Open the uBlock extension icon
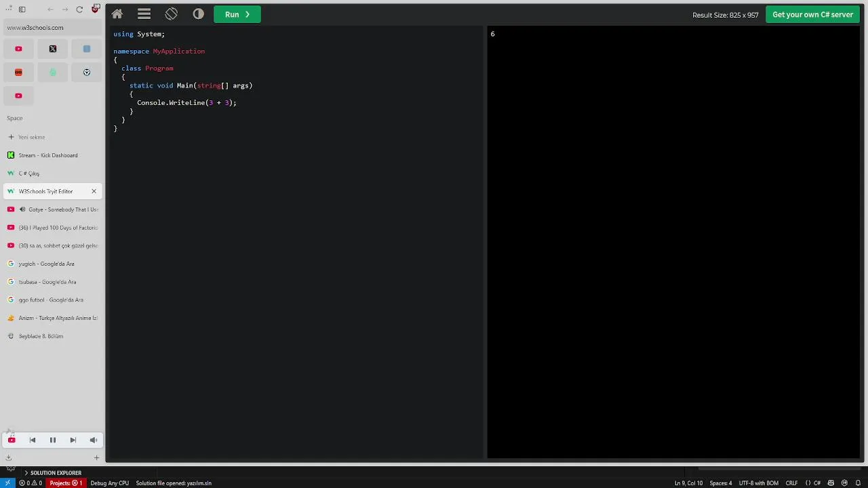Viewport: 868px width, 488px height. click(x=95, y=9)
